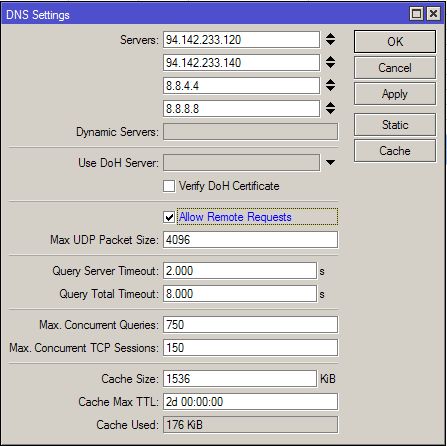Open the Static DNS entries
The width and height of the screenshot is (447, 446).
pos(395,125)
